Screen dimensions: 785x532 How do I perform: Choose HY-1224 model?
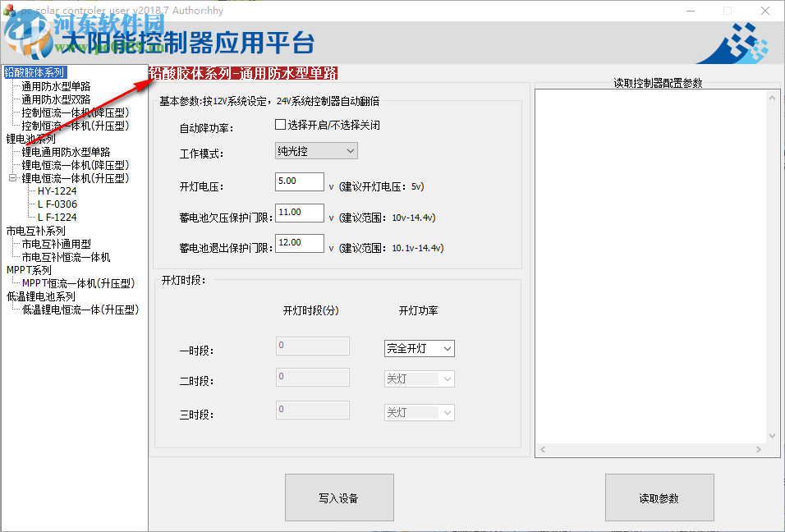click(x=57, y=191)
